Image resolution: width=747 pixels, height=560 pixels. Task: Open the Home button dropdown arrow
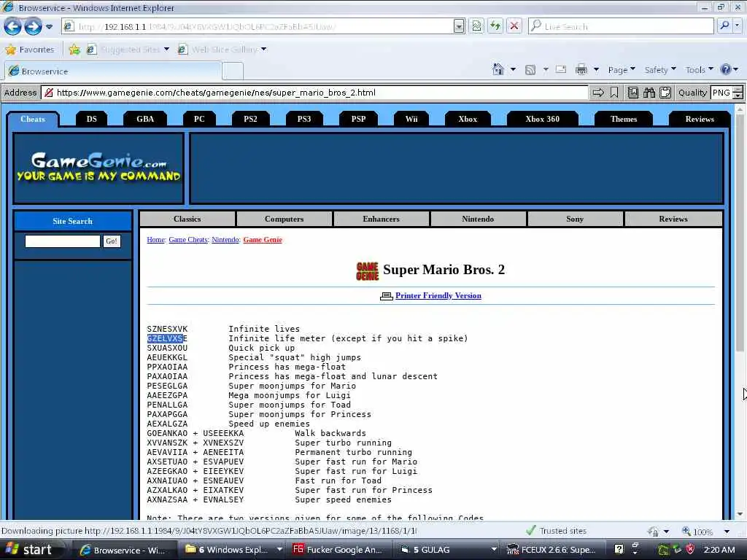513,69
